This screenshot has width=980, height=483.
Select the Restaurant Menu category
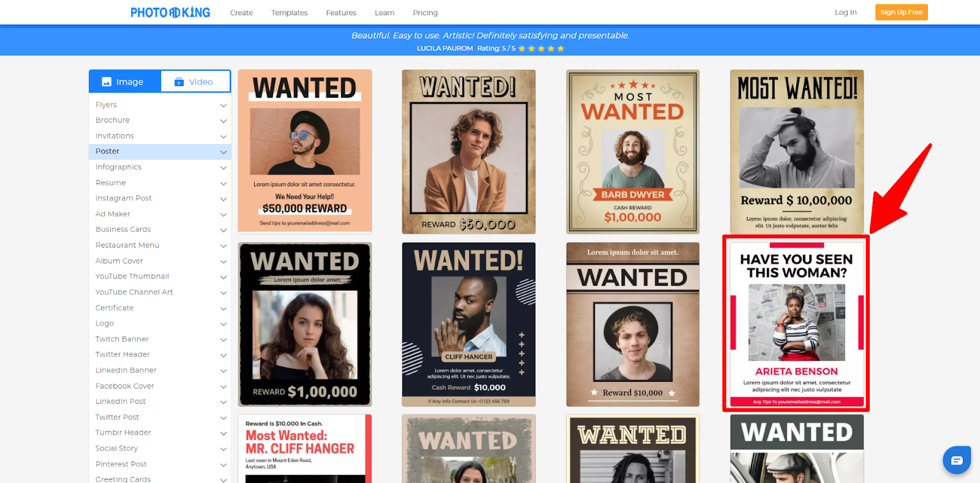(x=127, y=245)
